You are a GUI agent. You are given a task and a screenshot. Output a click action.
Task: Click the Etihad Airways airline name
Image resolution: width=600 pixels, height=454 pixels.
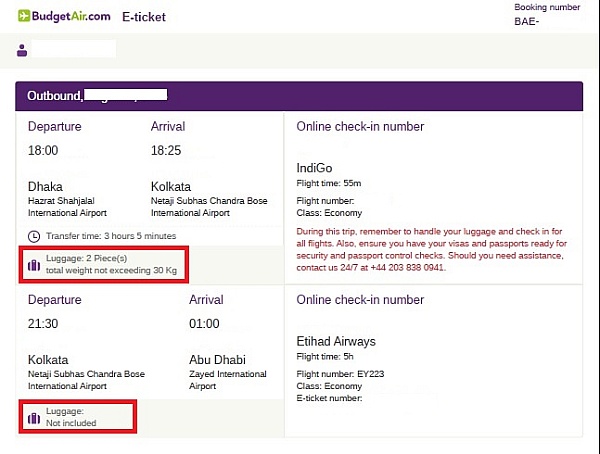pyautogui.click(x=336, y=341)
